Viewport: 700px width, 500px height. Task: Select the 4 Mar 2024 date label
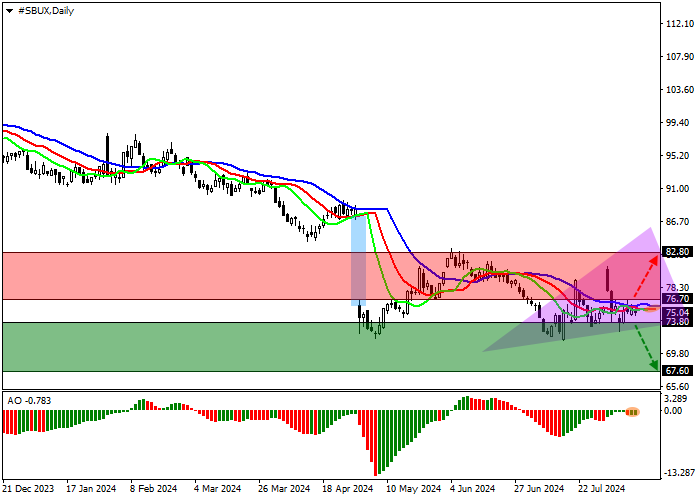point(217,489)
